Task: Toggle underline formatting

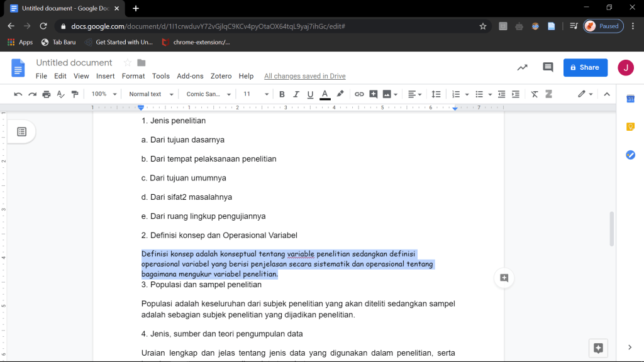Action: pos(310,94)
